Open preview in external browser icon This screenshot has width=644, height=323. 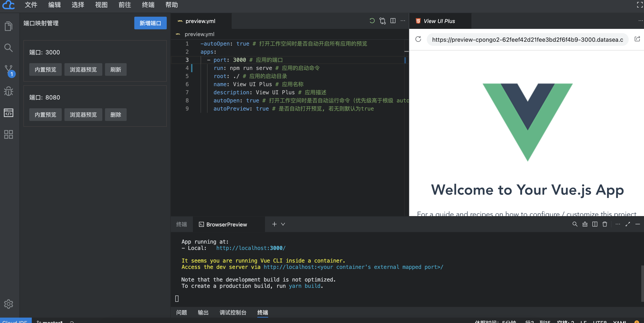pos(637,39)
